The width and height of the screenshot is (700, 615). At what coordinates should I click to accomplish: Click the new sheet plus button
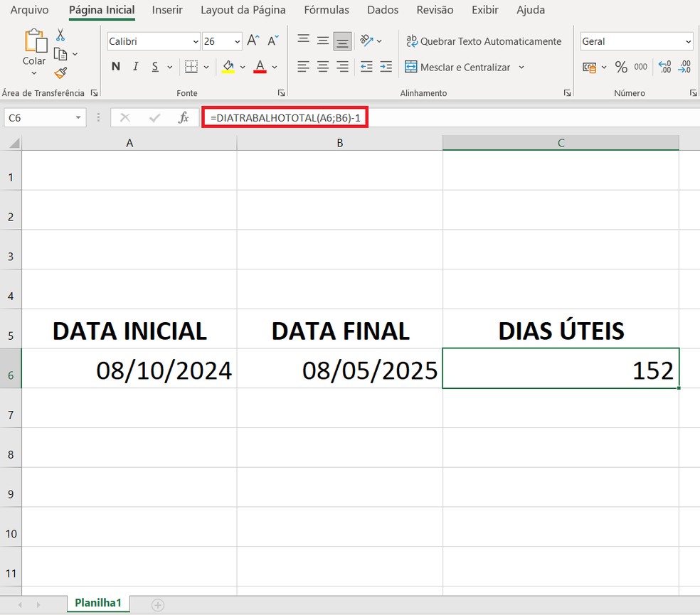(157, 602)
